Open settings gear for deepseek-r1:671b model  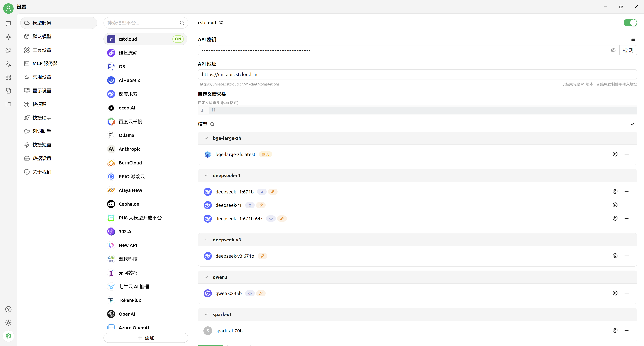tap(615, 192)
